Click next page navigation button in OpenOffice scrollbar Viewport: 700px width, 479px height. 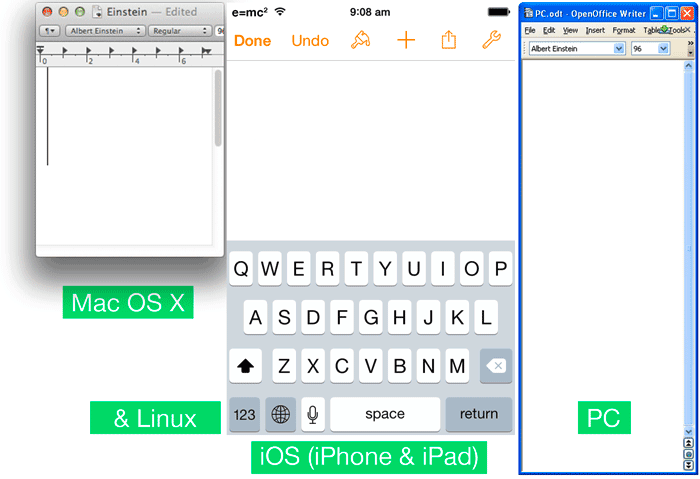click(688, 465)
